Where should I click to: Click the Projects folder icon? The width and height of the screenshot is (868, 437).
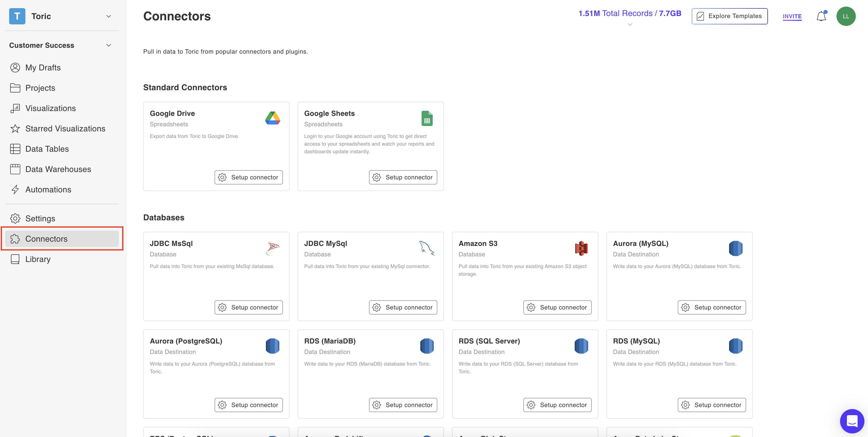click(15, 88)
